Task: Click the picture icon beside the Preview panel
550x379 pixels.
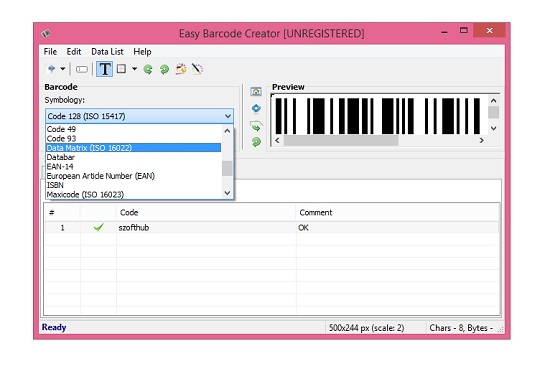Action: pyautogui.click(x=256, y=92)
